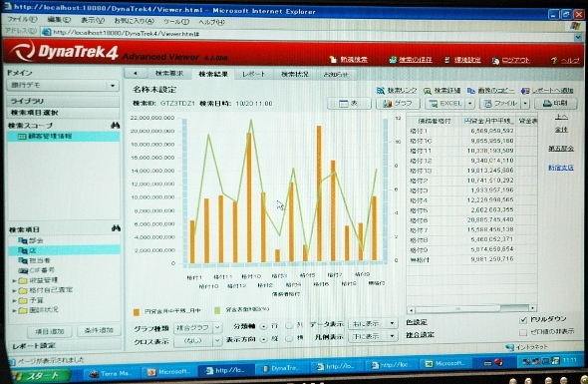Select the 行 radio for 分類軸
This screenshot has height=384, width=588.
tap(264, 326)
